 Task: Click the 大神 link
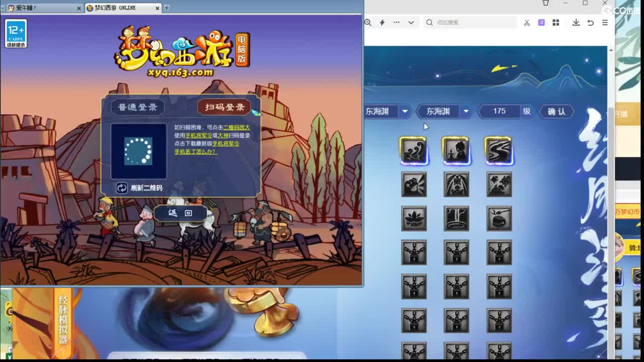coord(223,135)
